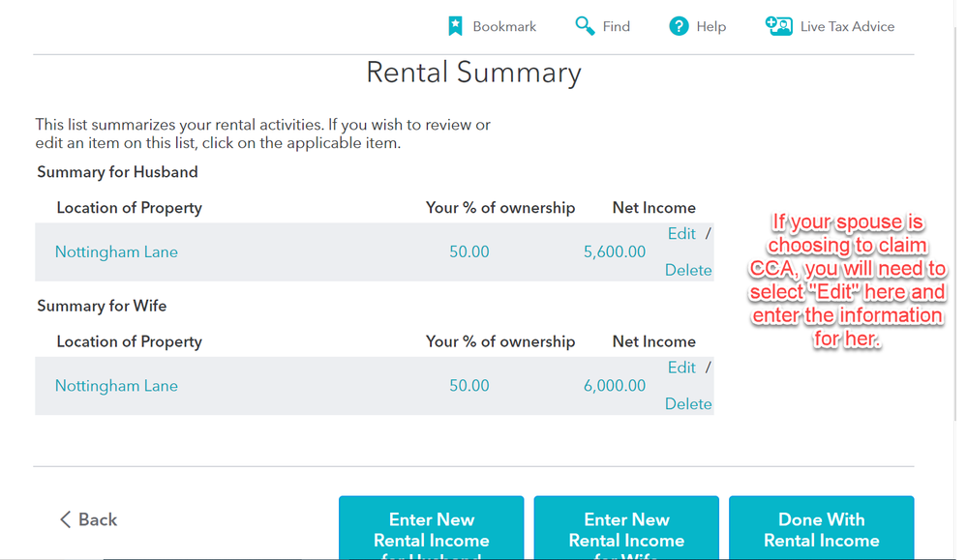967x560 pixels.
Task: Edit Wife's Nottingham Lane rental
Action: [x=681, y=368]
